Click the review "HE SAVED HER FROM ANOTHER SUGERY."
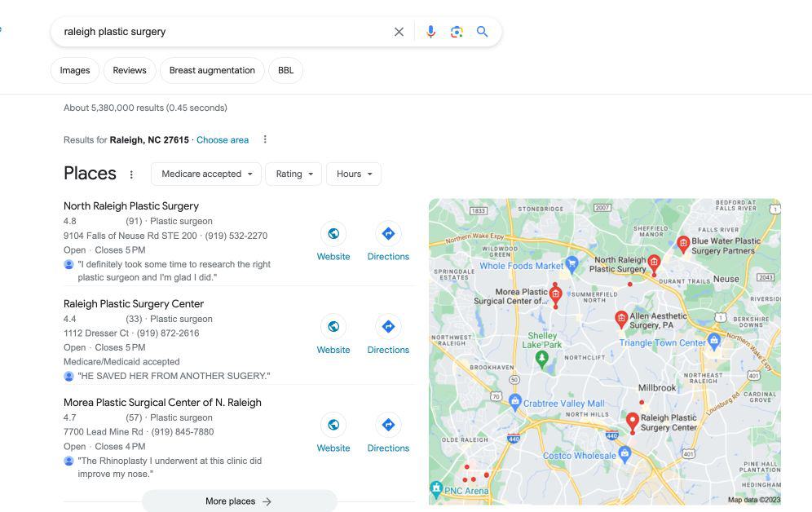The height and width of the screenshot is (512, 812). [174, 376]
